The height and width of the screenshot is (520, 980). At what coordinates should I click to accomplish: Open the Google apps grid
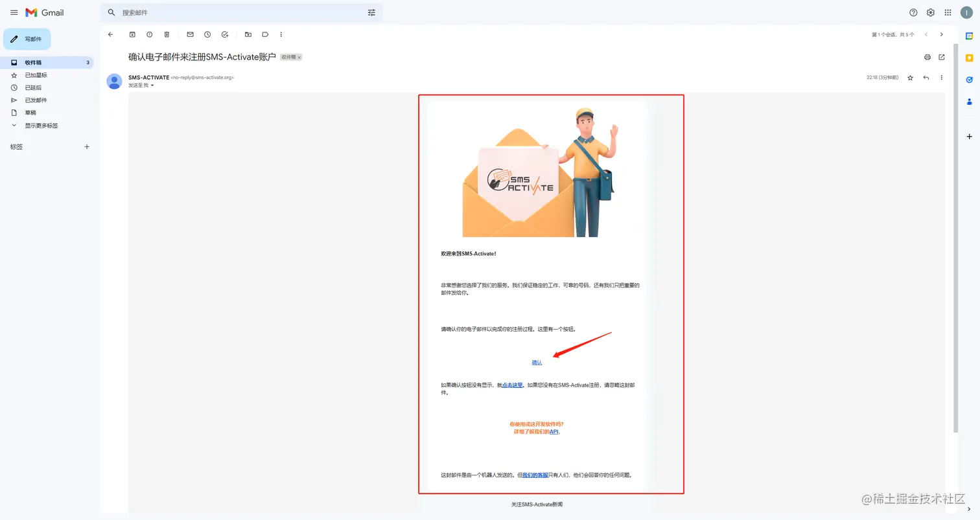pyautogui.click(x=948, y=12)
